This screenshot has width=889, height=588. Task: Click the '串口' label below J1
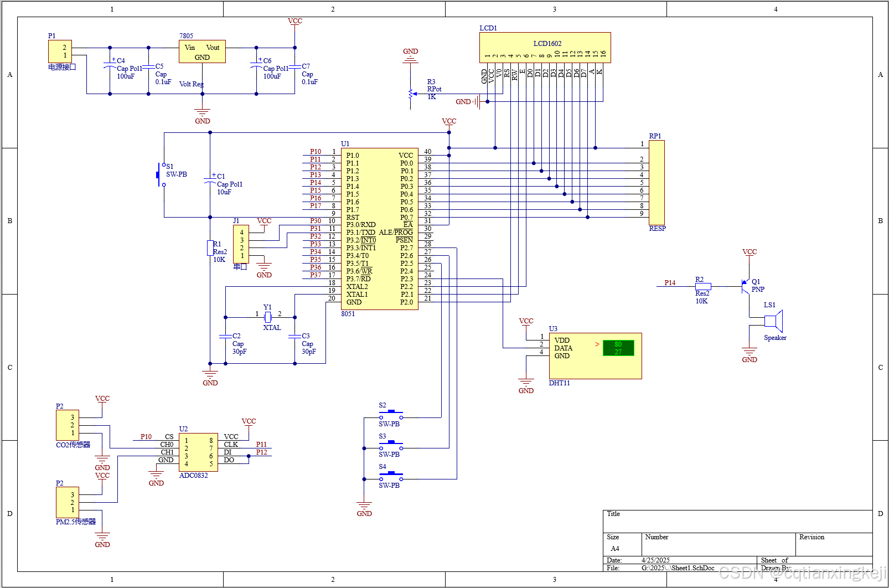(240, 267)
